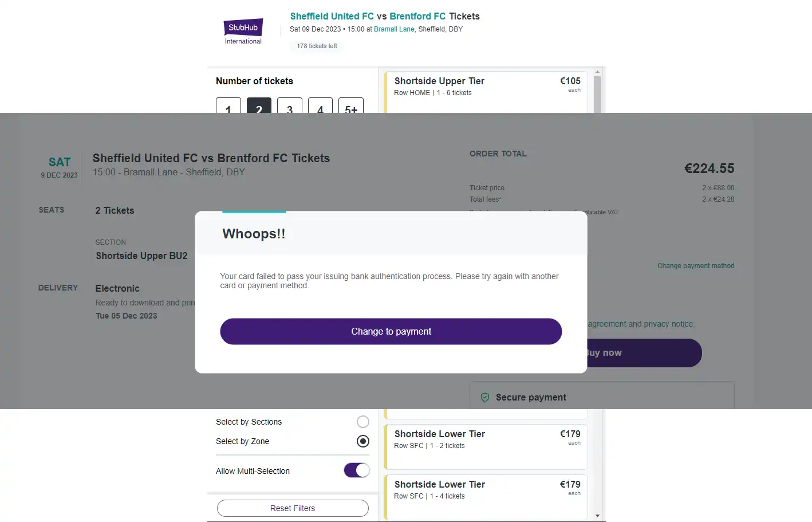Open the Change payment method link
Image resolution: width=812 pixels, height=522 pixels.
point(696,265)
